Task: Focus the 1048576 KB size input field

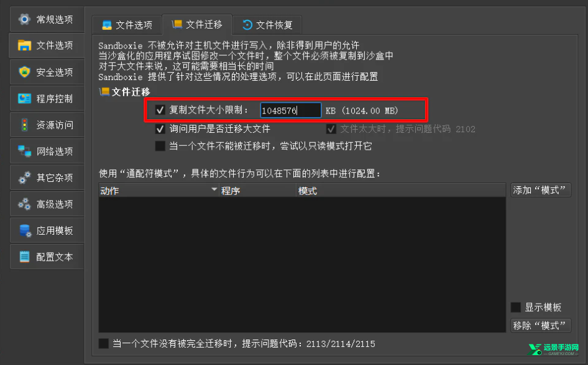Action: coord(291,110)
